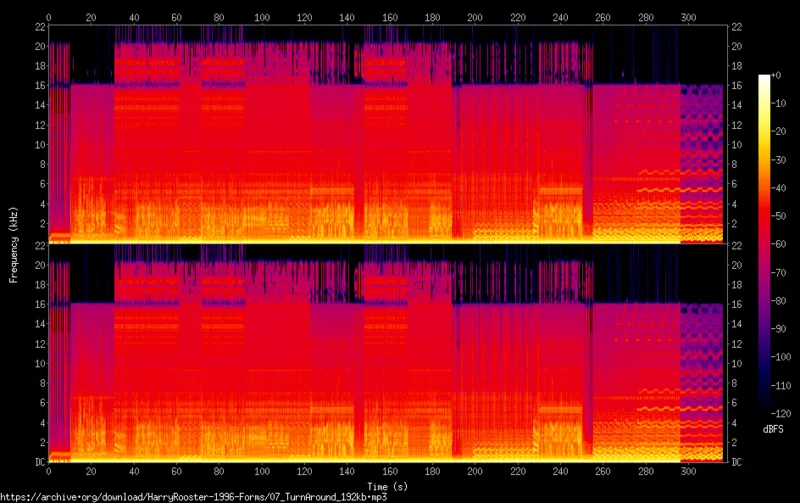Click the left-side "DC" label of lower channel
Image resolution: width=800 pixels, height=503 pixels.
tap(37, 461)
